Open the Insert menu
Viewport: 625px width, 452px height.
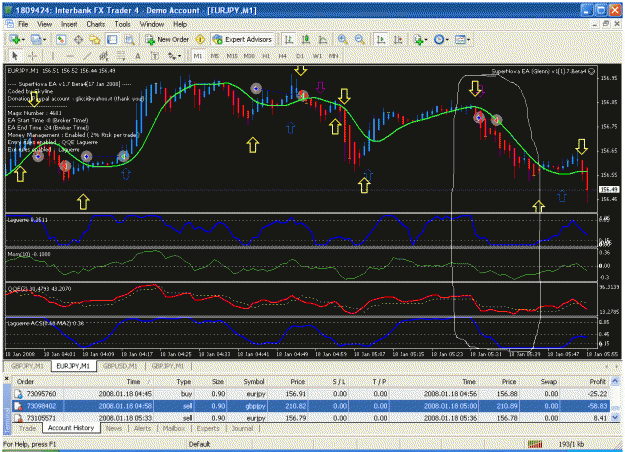(69, 24)
